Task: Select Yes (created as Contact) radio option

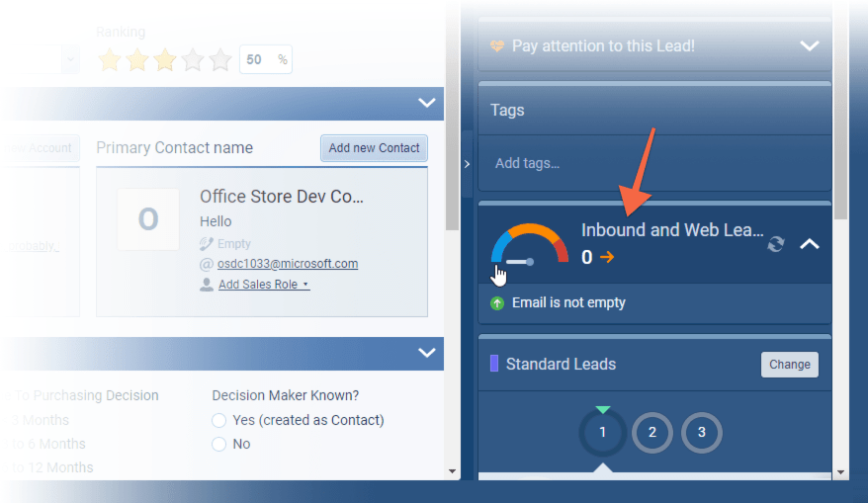Action: pos(219,420)
